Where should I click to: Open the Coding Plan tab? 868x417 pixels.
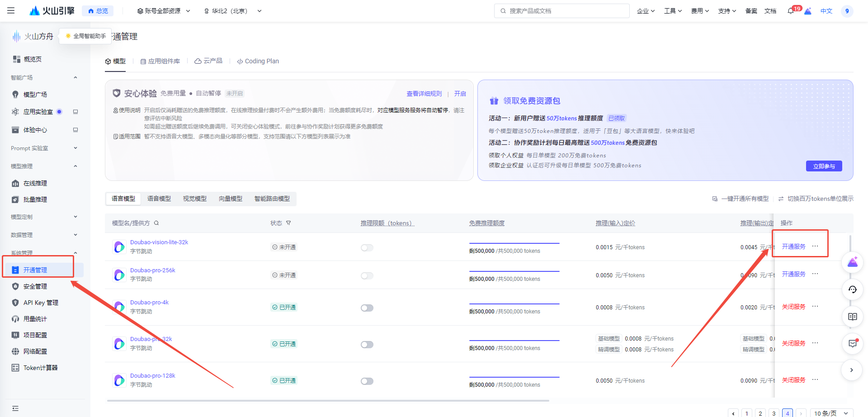tap(258, 61)
